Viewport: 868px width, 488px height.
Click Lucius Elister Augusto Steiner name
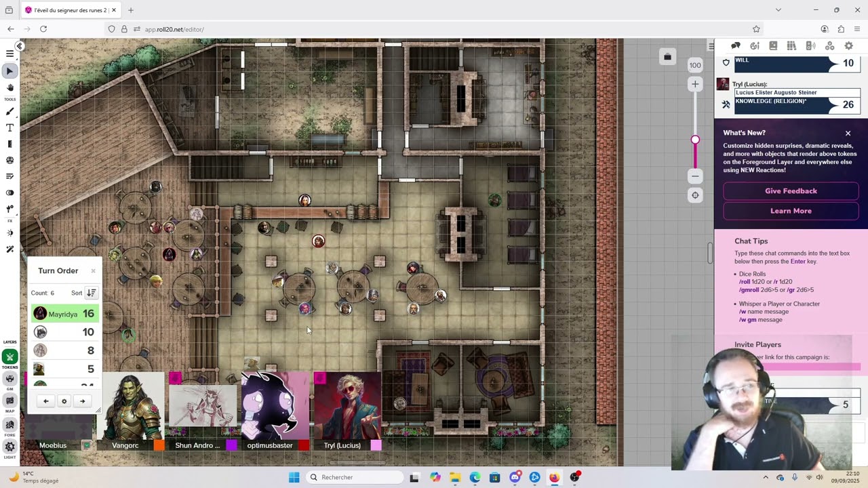[776, 92]
